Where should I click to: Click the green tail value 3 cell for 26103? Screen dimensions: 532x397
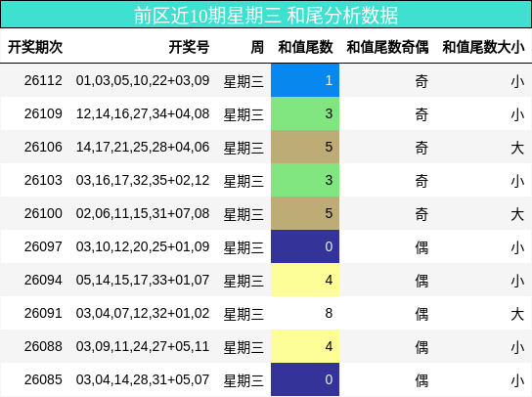305,180
